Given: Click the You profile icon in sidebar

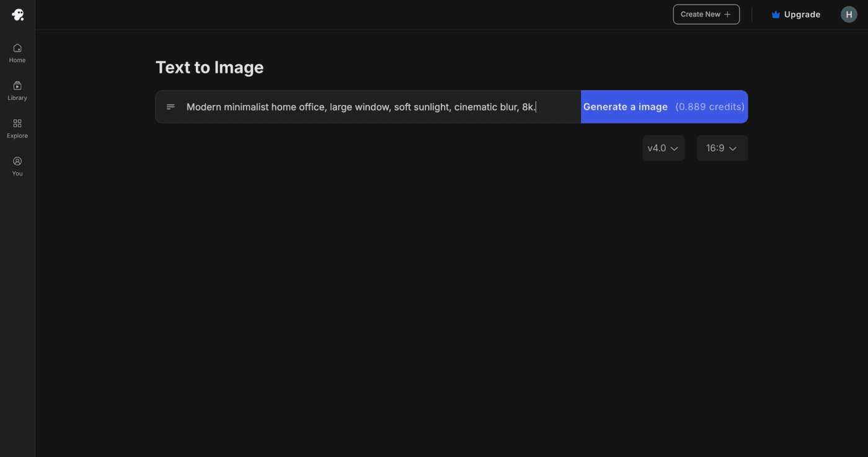Looking at the screenshot, I should [17, 161].
